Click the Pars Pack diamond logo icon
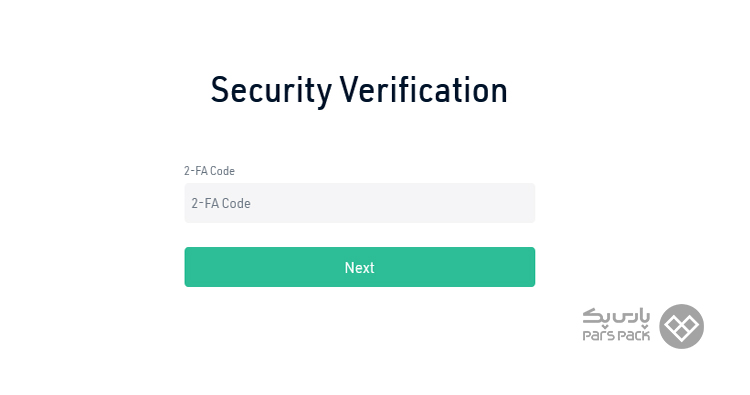The image size is (750, 395). [x=681, y=326]
